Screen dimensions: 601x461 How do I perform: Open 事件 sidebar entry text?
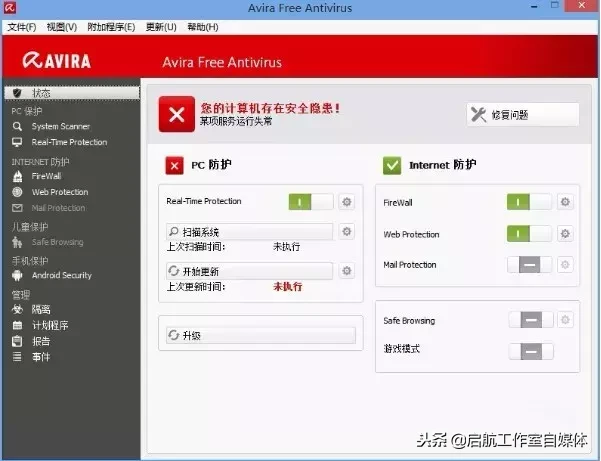tap(41, 357)
